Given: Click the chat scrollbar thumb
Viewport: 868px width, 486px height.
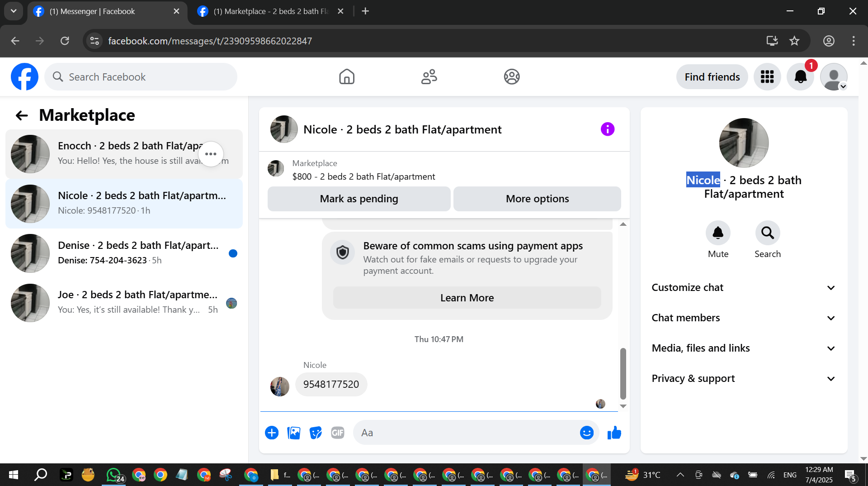Looking at the screenshot, I should [623, 373].
